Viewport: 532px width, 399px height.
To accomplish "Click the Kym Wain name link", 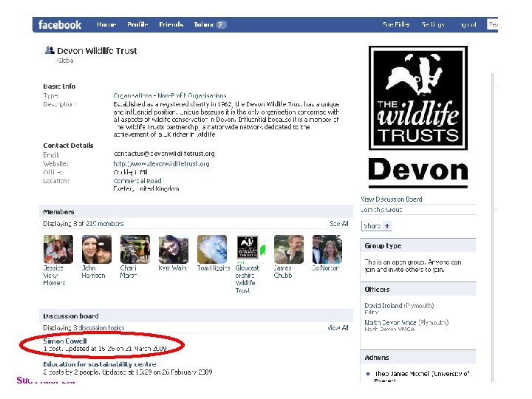I will coord(172,268).
